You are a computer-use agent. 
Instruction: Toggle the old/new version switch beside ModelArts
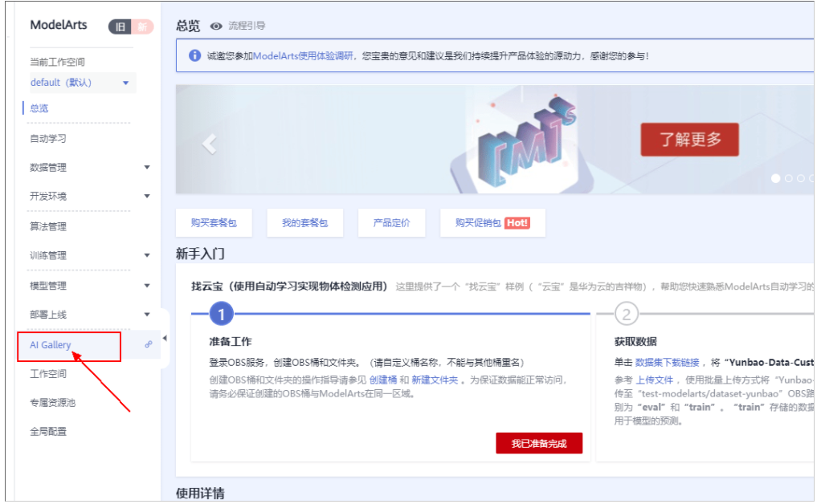[x=131, y=26]
